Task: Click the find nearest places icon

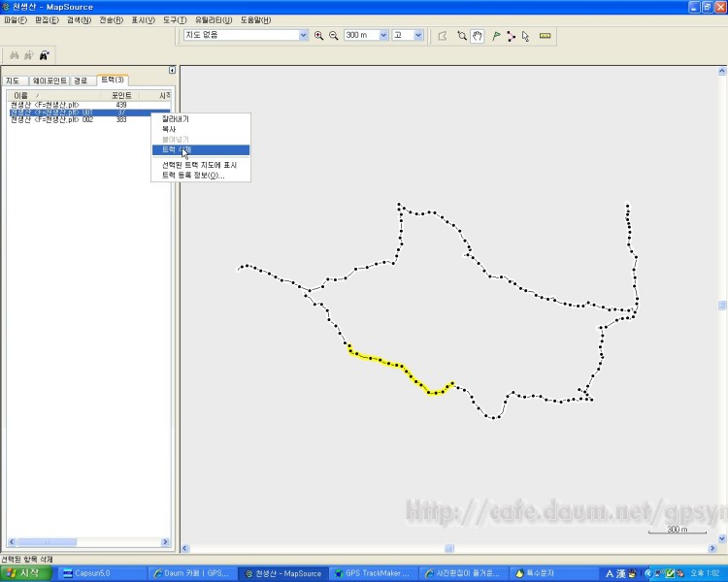Action: click(x=44, y=55)
